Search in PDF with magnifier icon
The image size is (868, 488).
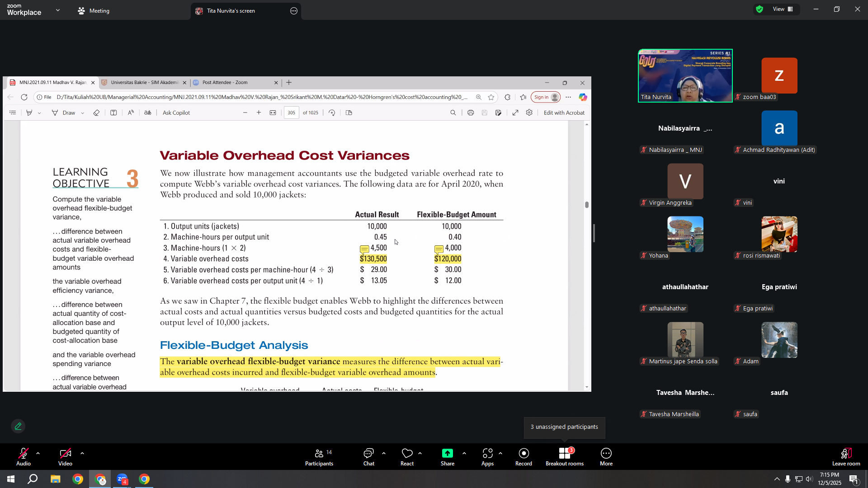point(453,113)
